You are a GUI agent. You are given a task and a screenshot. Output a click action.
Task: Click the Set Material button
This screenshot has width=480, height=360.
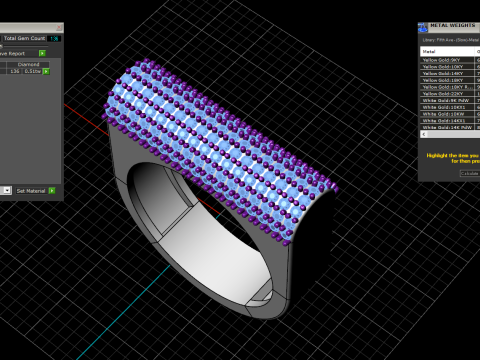click(x=31, y=191)
